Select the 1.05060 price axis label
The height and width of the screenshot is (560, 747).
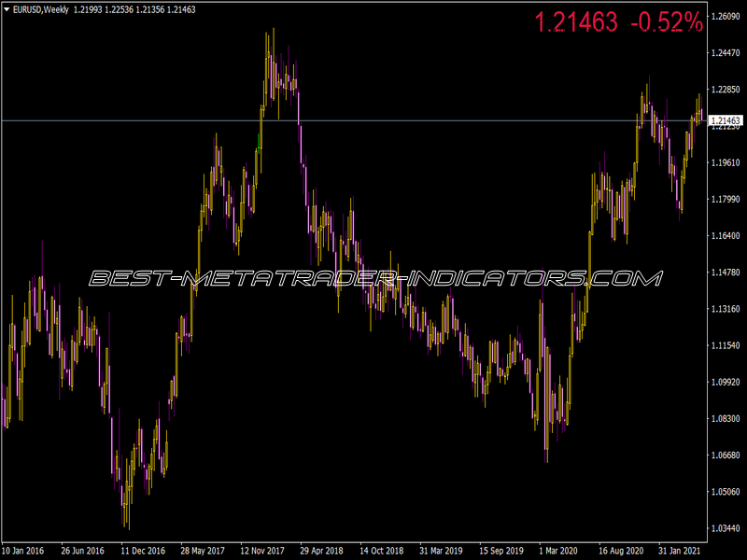(726, 492)
